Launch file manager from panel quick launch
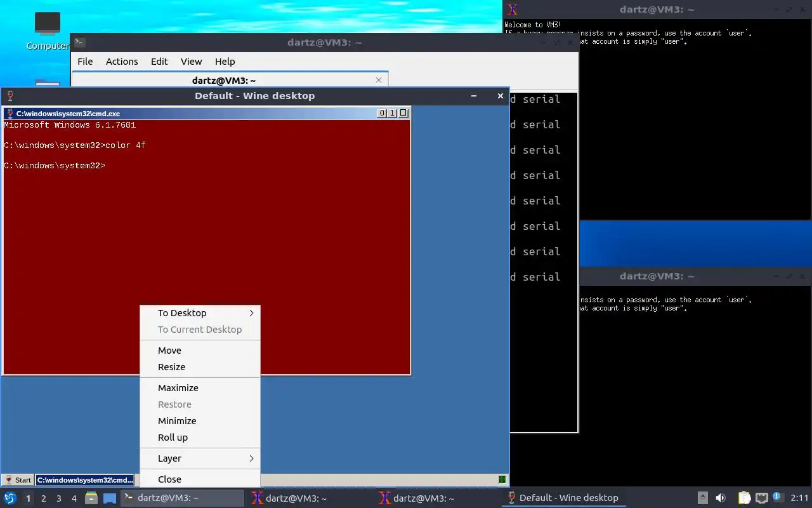This screenshot has height=508, width=812. click(x=91, y=498)
